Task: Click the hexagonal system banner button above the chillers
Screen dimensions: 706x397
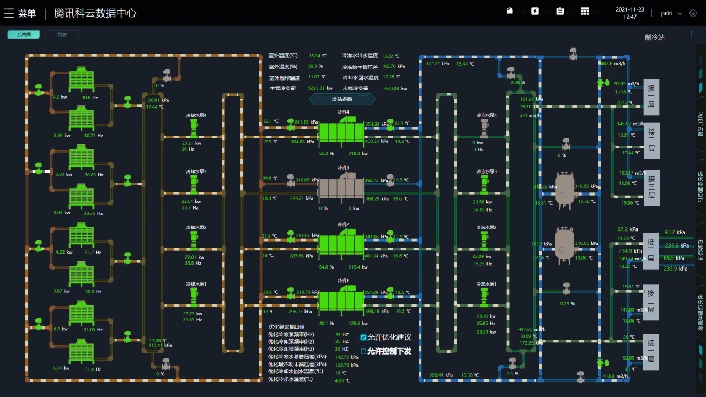Action: tap(342, 99)
